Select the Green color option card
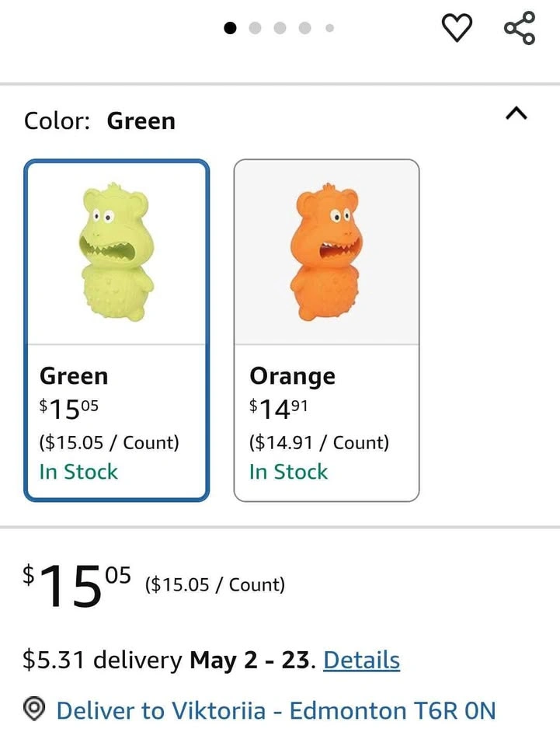 tap(117, 330)
